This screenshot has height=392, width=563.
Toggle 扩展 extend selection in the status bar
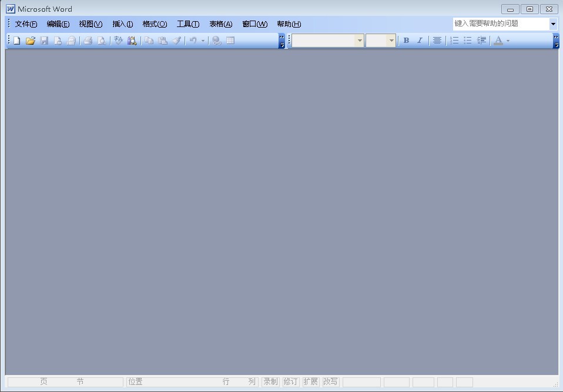click(x=310, y=381)
